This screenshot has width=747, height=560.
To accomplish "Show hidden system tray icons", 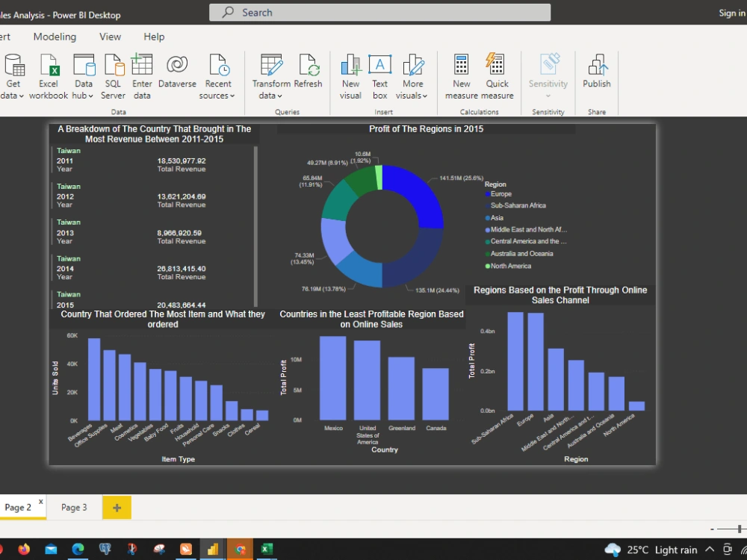I will (710, 550).
